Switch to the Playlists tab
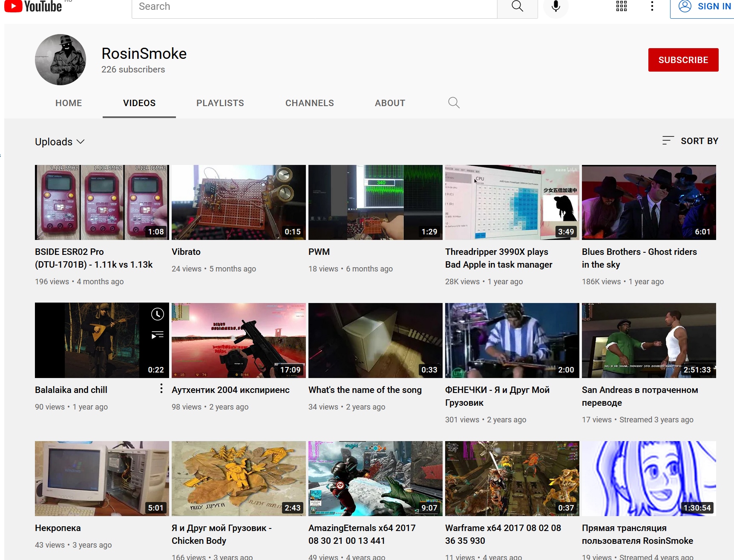Viewport: 734px width, 560px height. [x=220, y=103]
